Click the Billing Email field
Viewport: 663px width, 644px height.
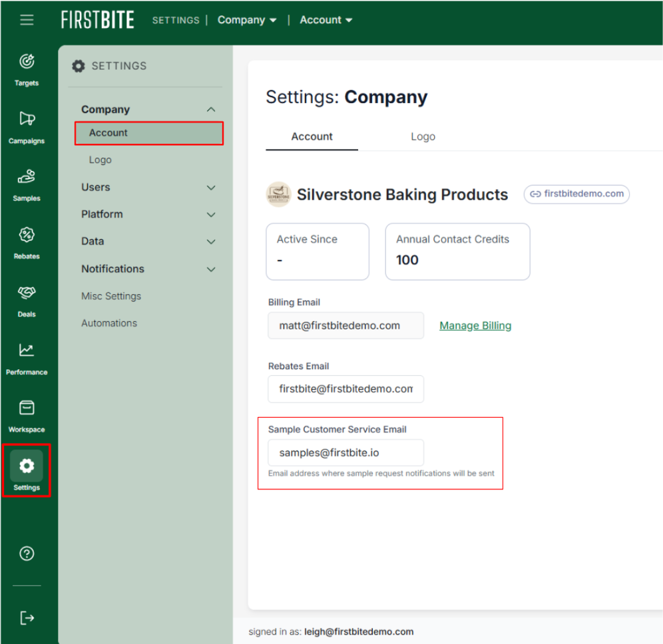pos(346,326)
